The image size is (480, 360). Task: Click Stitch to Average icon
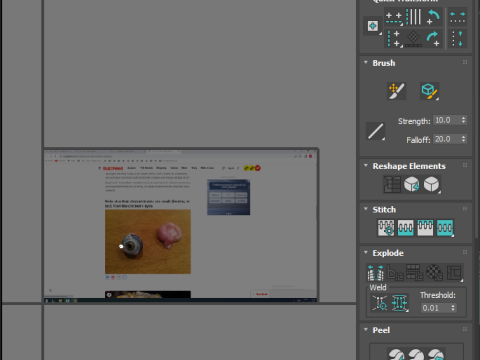(406, 228)
